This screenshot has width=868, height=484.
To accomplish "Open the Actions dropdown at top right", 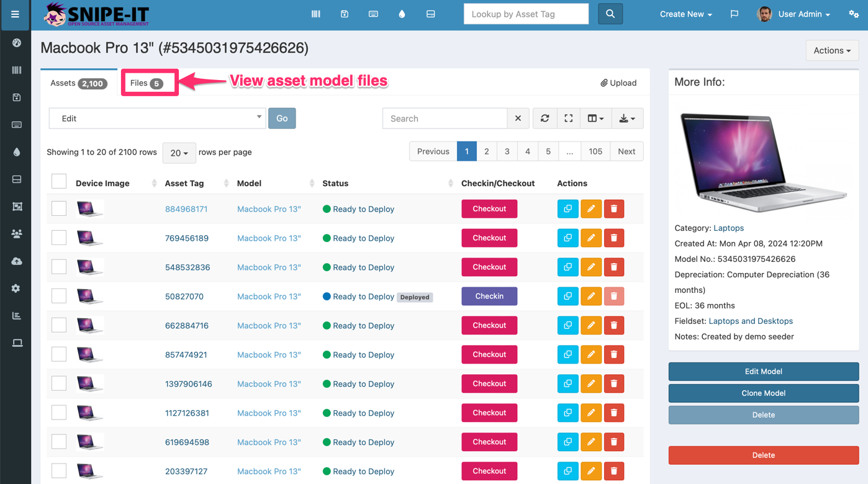I will 832,51.
